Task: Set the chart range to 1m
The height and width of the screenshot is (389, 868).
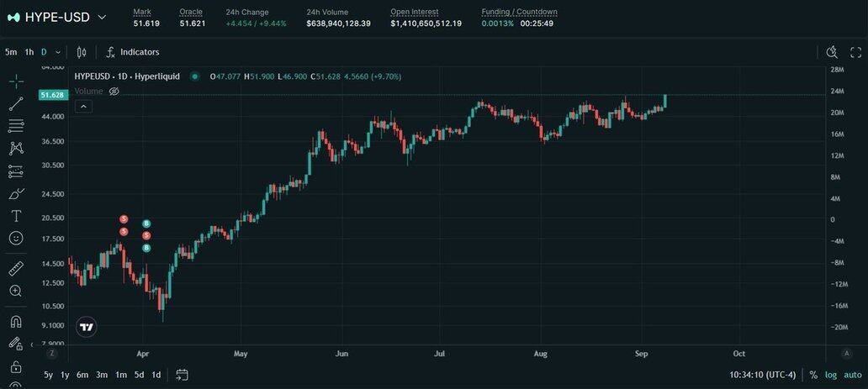Action: 120,376
